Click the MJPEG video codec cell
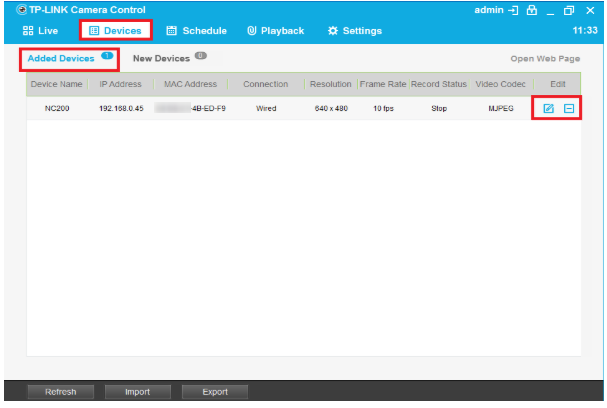Viewport: 607px width, 408px height. coord(501,108)
